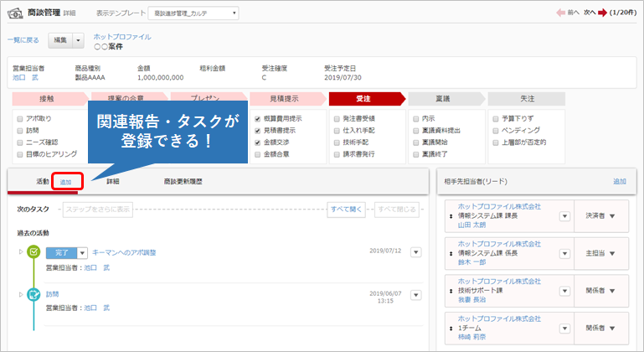Go to previous record with pink arrow

click(560, 13)
